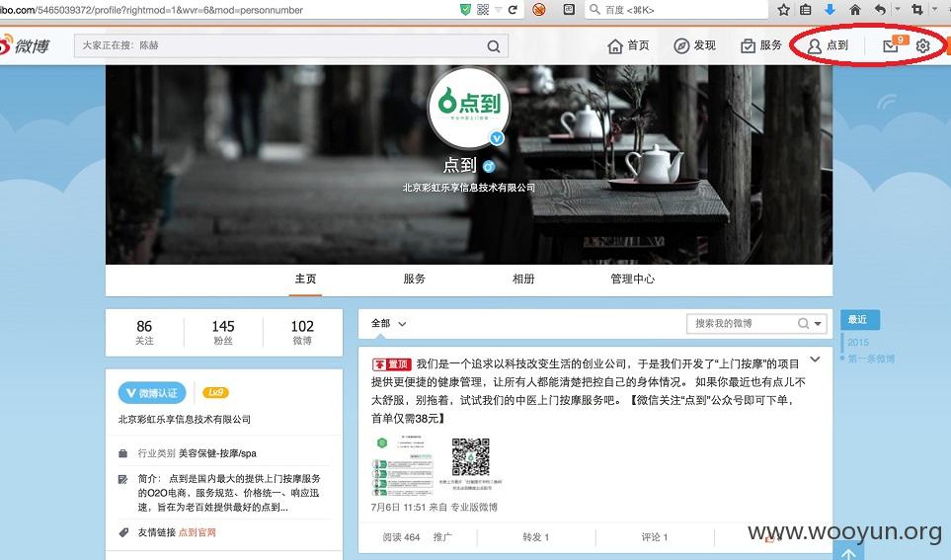Click 阅读 464 read count
The image size is (951, 560).
pyautogui.click(x=401, y=537)
